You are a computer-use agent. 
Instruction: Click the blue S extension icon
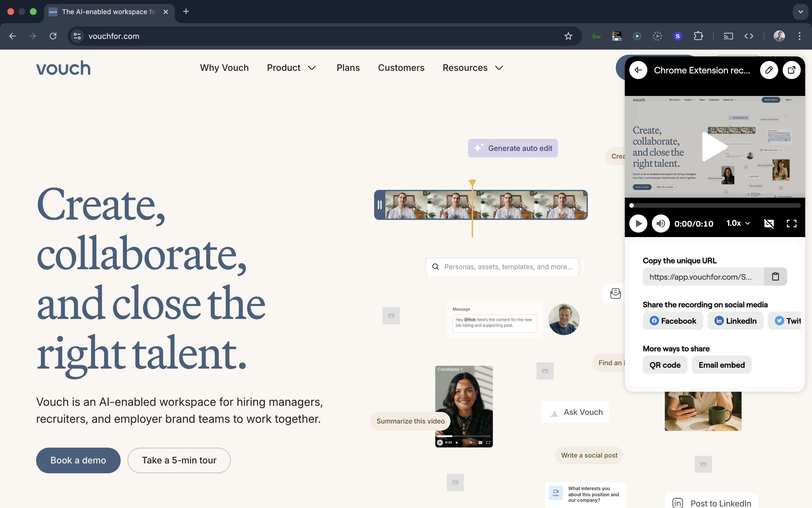pos(678,36)
